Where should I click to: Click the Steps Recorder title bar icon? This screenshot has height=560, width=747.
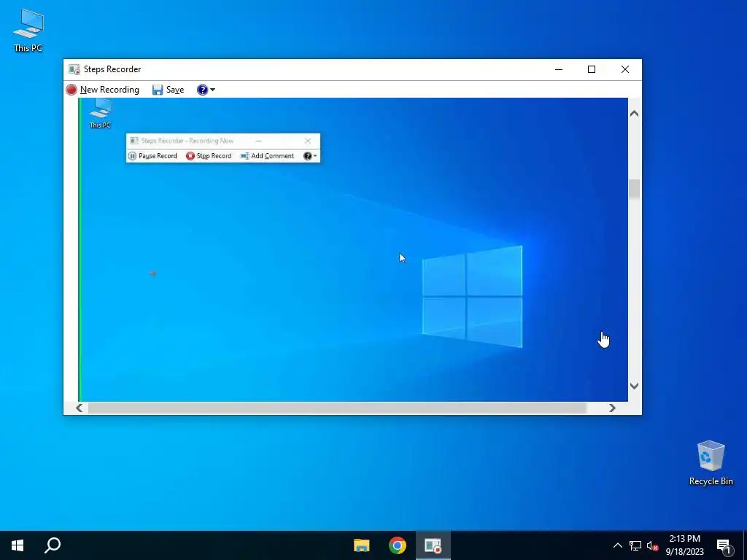click(x=74, y=69)
